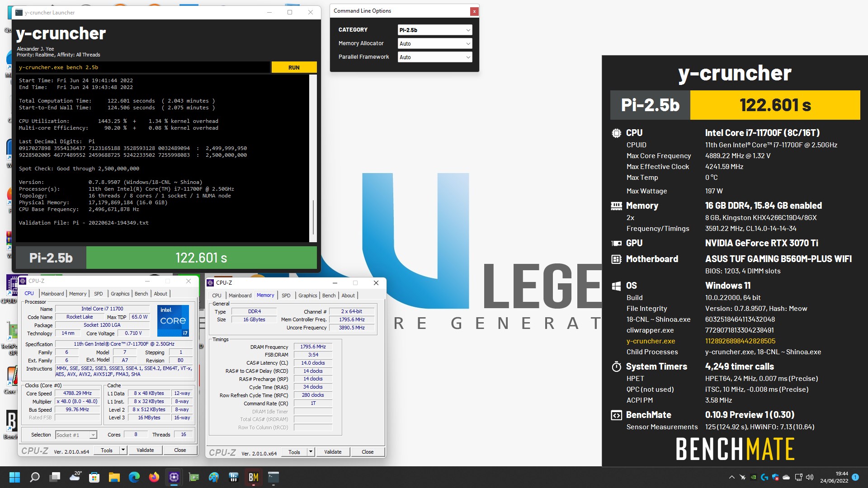Screen dimensions: 868x488
Task: Click the Uncore Frequency 3890.5 MHz value
Action: (x=352, y=328)
